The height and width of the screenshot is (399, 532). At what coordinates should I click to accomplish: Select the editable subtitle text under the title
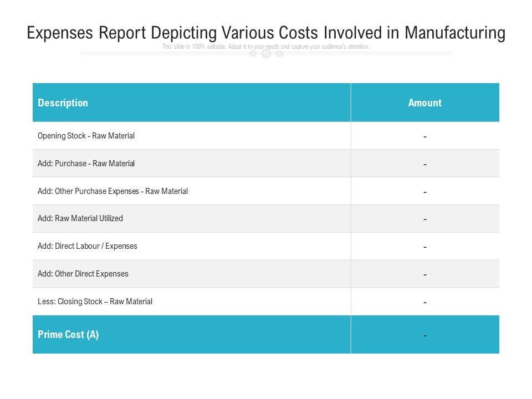pos(266,47)
